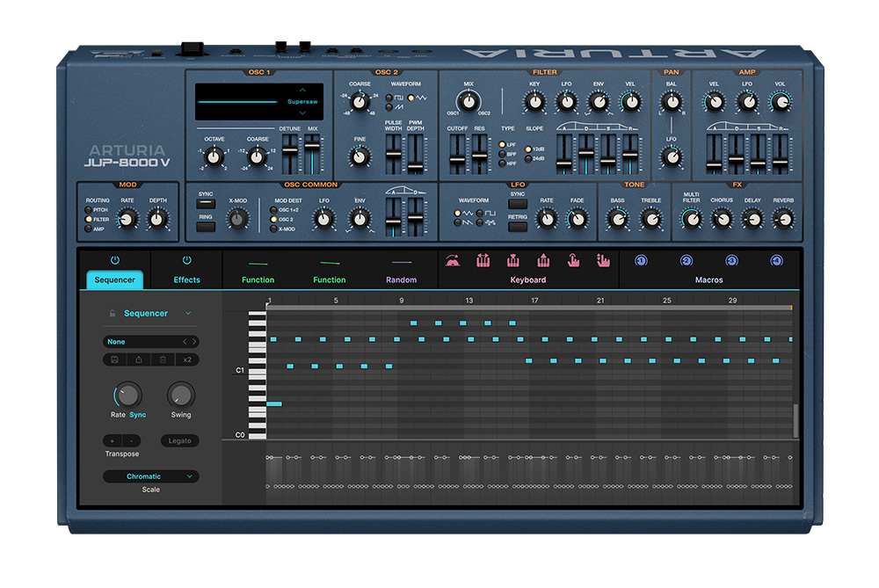879x588 pixels.
Task: Click the sequencer vertical scrollbar
Action: pos(795,420)
